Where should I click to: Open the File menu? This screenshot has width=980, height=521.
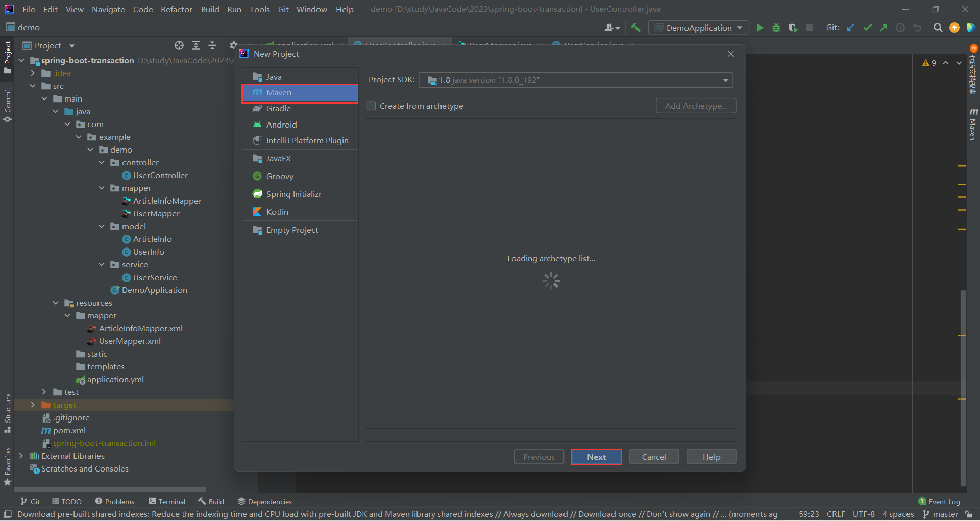pyautogui.click(x=29, y=9)
